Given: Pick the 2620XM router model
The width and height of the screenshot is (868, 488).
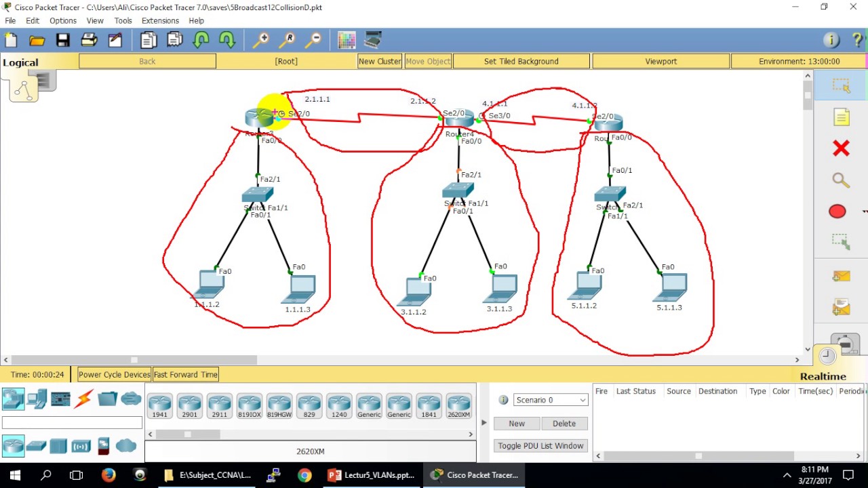Looking at the screenshot, I should pos(458,406).
